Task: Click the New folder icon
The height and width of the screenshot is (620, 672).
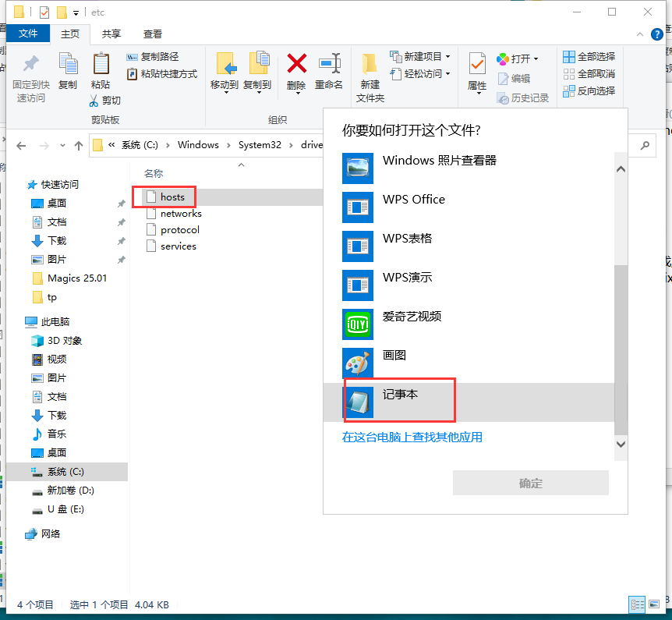Action: pos(370,64)
